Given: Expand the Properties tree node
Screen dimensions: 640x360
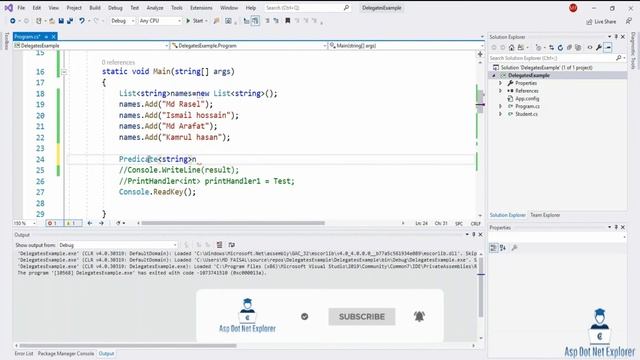Looking at the screenshot, I should [500, 83].
